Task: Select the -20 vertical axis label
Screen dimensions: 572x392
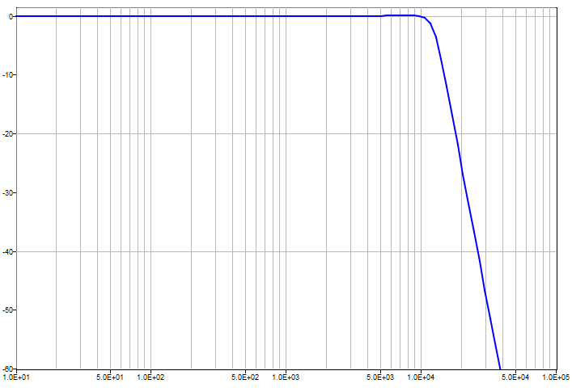Action: [6, 133]
